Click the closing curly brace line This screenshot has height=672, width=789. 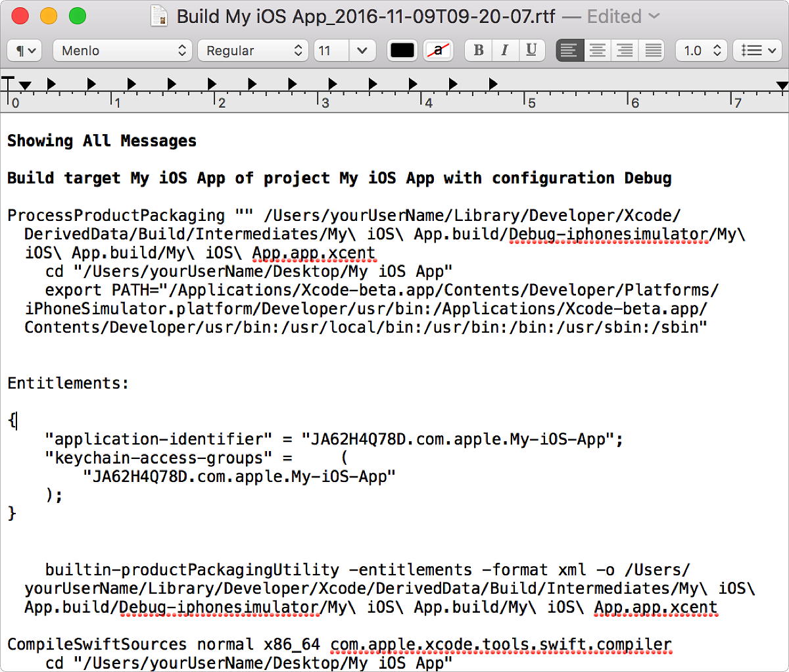[x=12, y=514]
